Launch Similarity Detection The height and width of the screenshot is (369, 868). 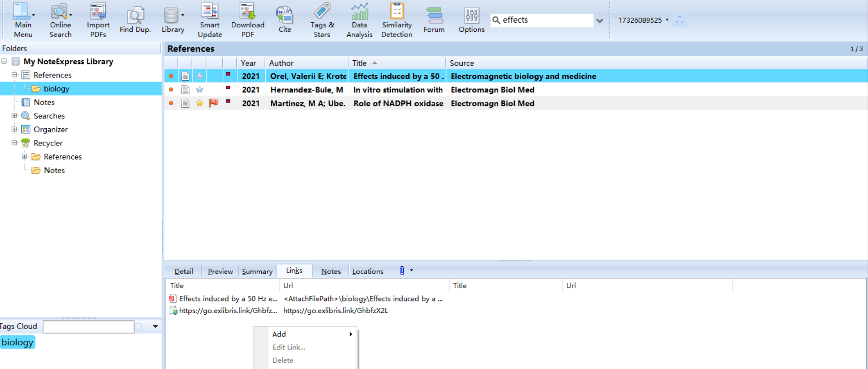pyautogui.click(x=397, y=20)
